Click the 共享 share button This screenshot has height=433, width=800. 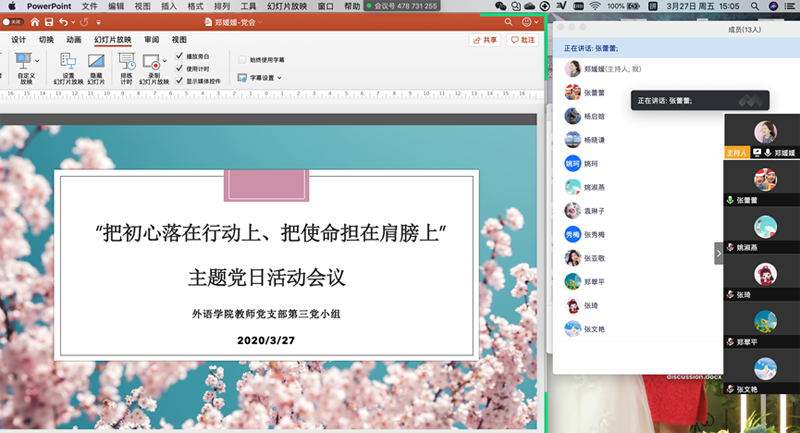(485, 40)
